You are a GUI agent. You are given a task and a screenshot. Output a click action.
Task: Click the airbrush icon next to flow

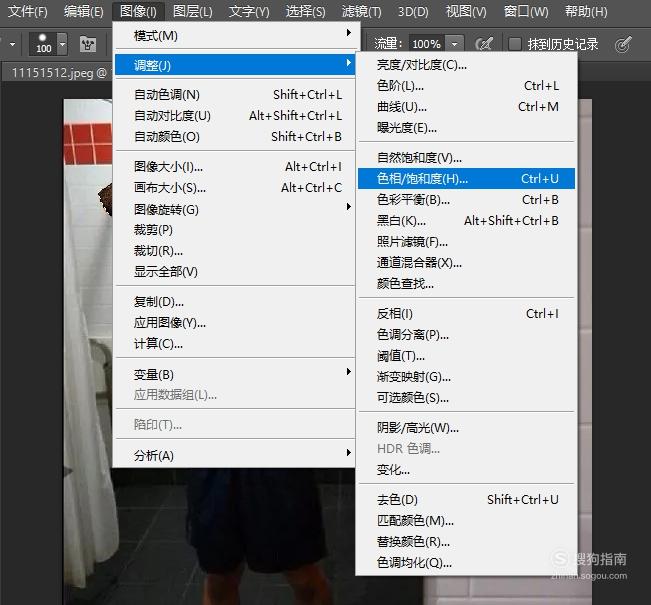(x=485, y=44)
